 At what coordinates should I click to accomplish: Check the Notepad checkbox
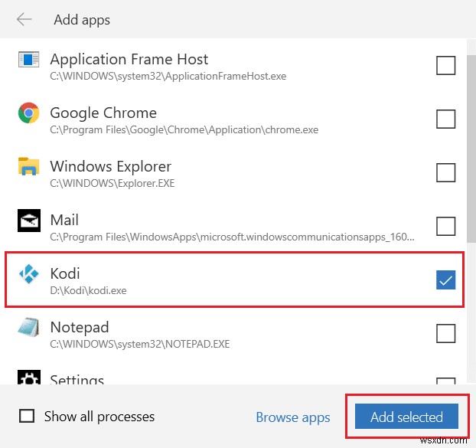point(445,334)
